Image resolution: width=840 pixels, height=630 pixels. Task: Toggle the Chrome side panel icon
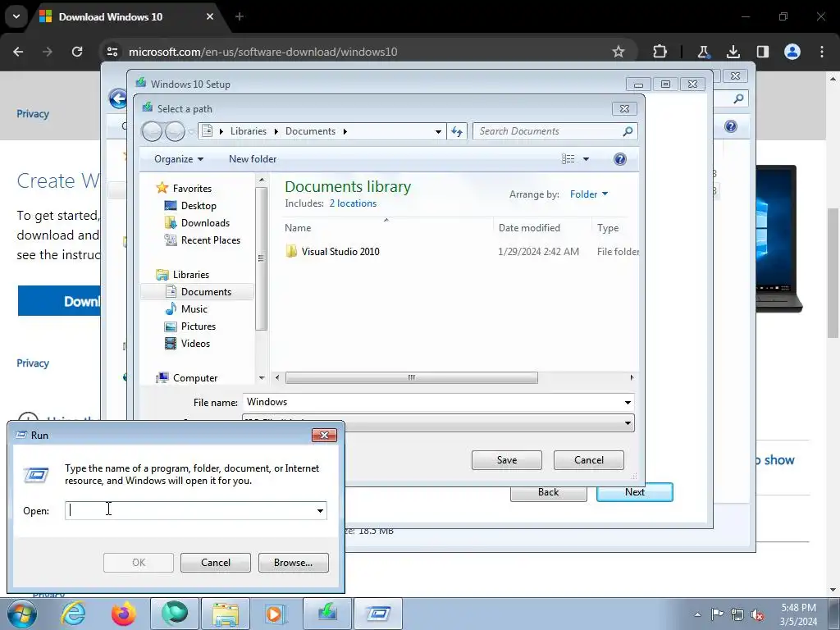[x=762, y=52]
